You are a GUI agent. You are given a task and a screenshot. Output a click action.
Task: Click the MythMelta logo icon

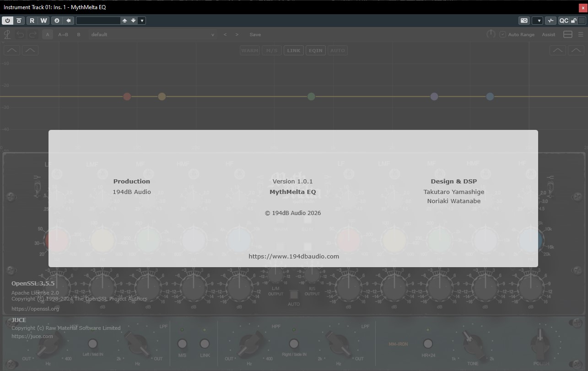[7, 34]
